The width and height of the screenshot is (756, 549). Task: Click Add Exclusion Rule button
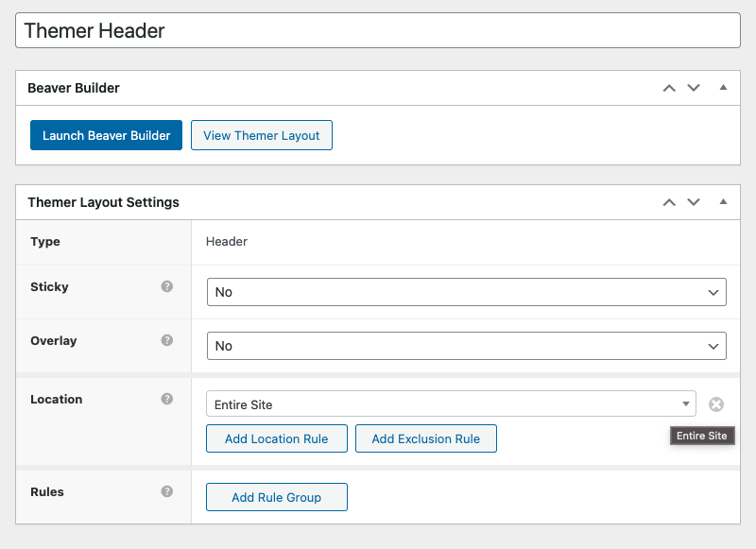click(x=426, y=438)
